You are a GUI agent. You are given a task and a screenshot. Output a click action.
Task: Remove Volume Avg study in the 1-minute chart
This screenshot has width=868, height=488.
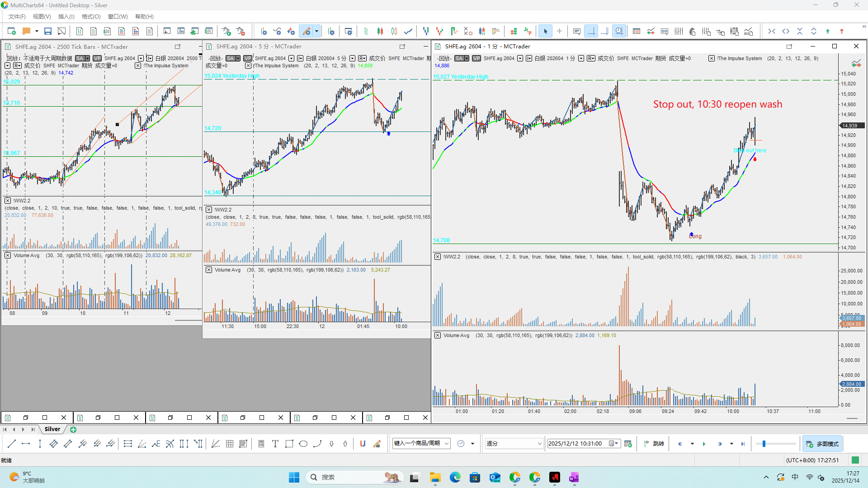pos(438,335)
